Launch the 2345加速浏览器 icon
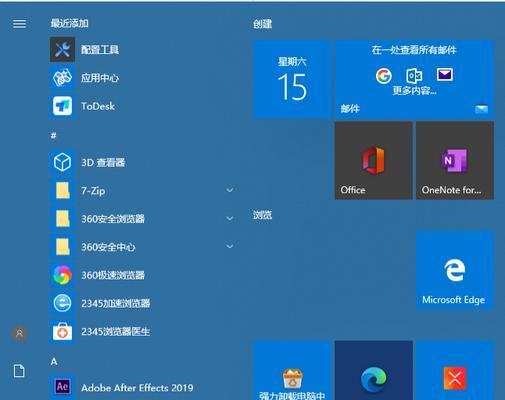 click(62, 303)
